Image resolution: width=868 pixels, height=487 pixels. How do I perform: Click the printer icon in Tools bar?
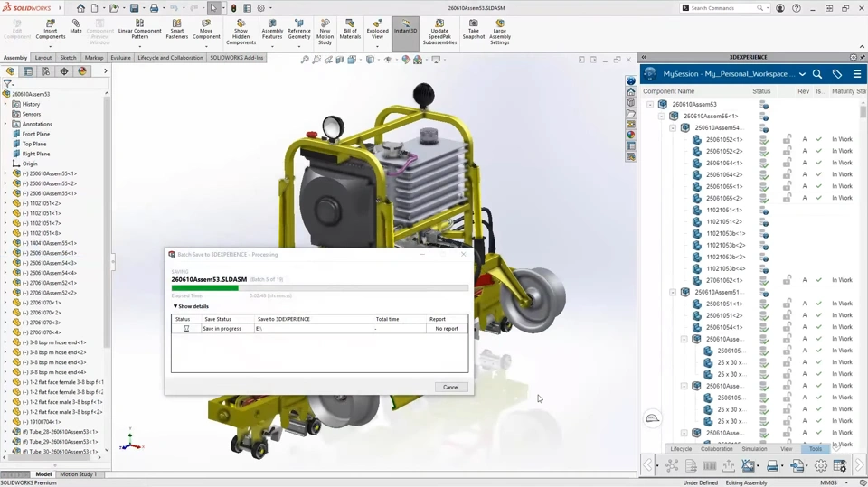point(772,466)
